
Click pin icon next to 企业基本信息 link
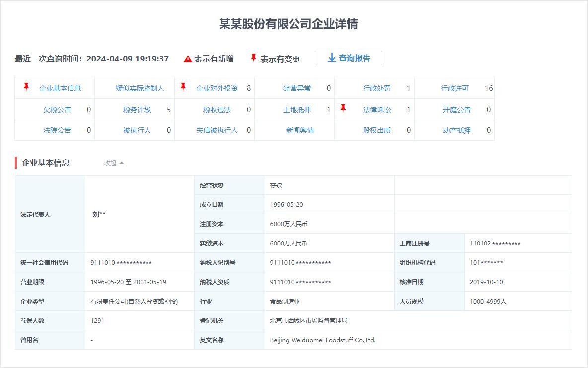pyautogui.click(x=27, y=87)
